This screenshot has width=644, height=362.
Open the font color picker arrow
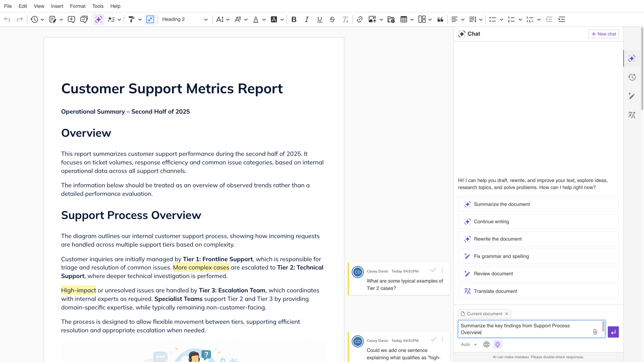pyautogui.click(x=264, y=19)
